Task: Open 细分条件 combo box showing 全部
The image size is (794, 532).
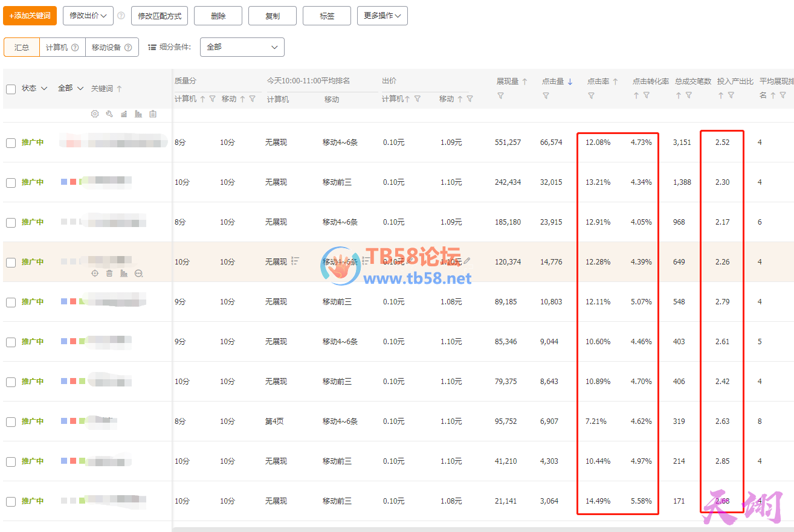Action: pyautogui.click(x=242, y=47)
